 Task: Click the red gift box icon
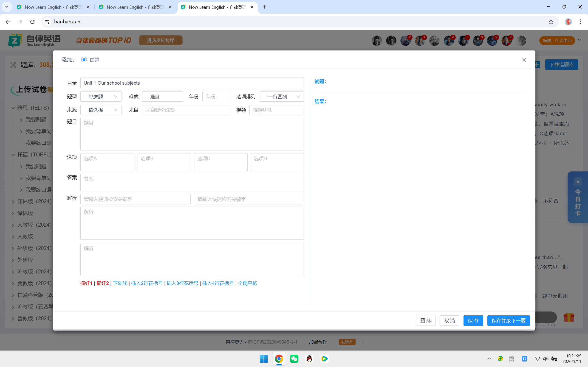(568, 317)
